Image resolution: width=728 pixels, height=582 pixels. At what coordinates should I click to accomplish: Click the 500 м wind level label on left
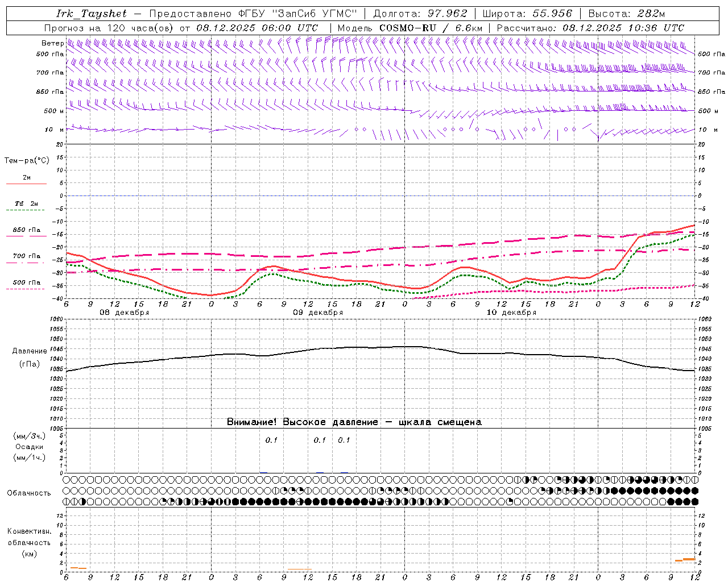pyautogui.click(x=54, y=111)
